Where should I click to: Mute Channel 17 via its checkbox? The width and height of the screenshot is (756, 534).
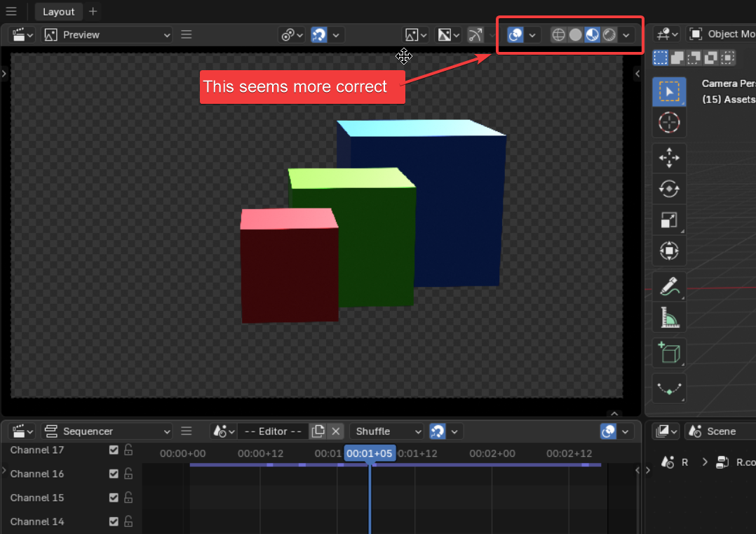[x=114, y=450]
